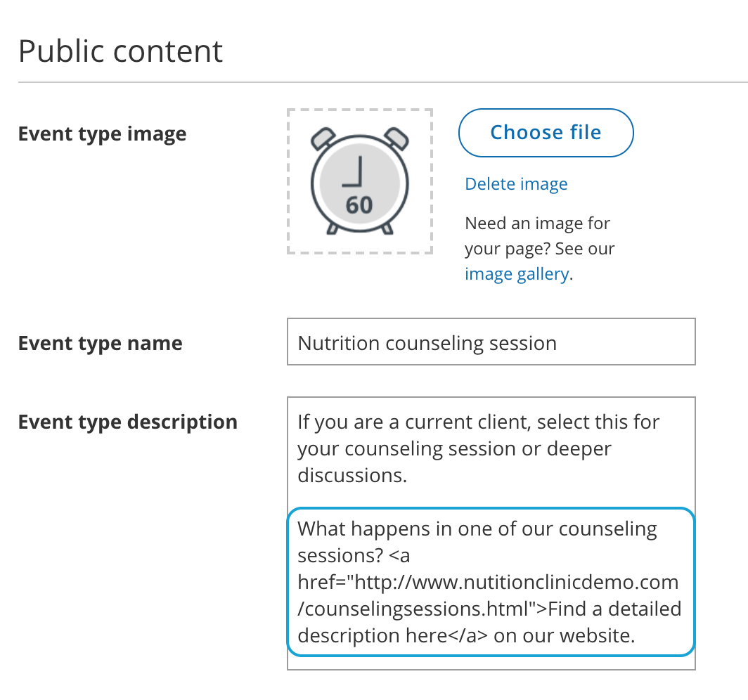748x700 pixels.
Task: Click the number 60 on the clock image
Action: [359, 205]
